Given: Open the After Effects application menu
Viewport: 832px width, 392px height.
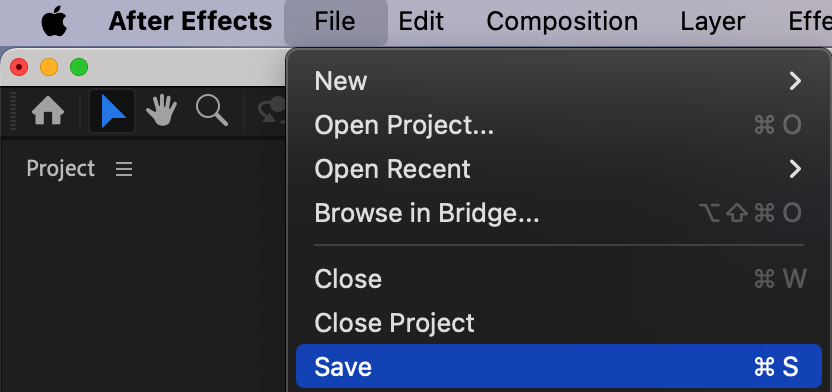Looking at the screenshot, I should (x=190, y=22).
